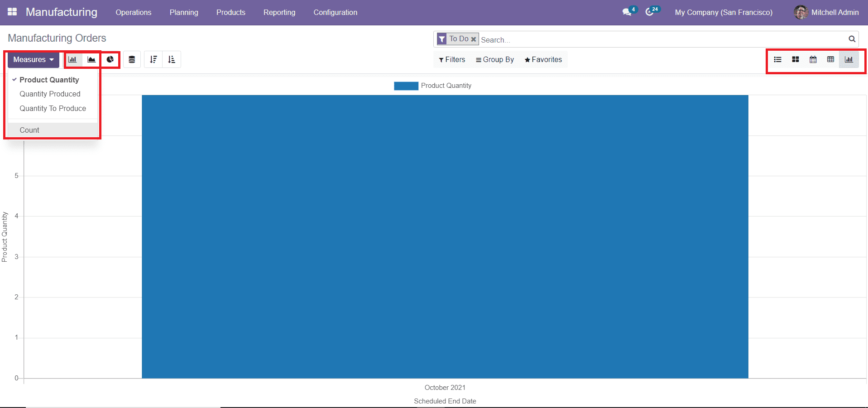Switch chart to line chart

[91, 59]
